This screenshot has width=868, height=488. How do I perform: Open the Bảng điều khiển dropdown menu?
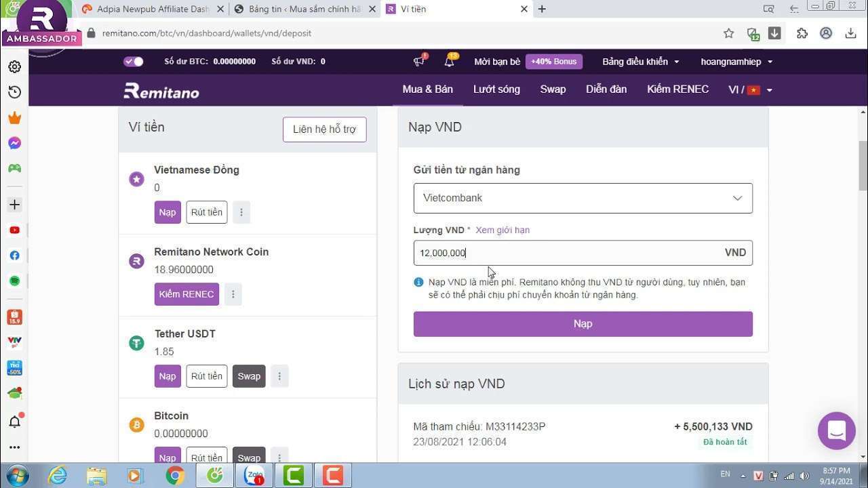(x=640, y=62)
